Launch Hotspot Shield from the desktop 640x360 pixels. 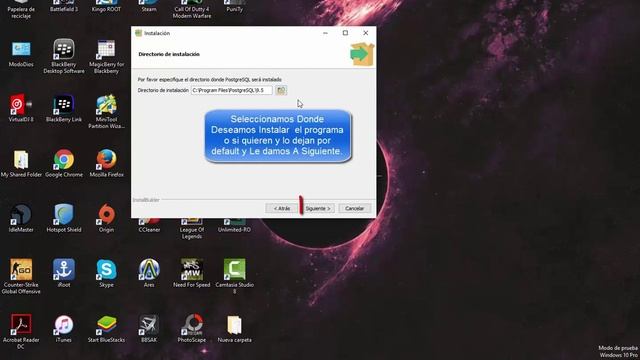click(64, 218)
